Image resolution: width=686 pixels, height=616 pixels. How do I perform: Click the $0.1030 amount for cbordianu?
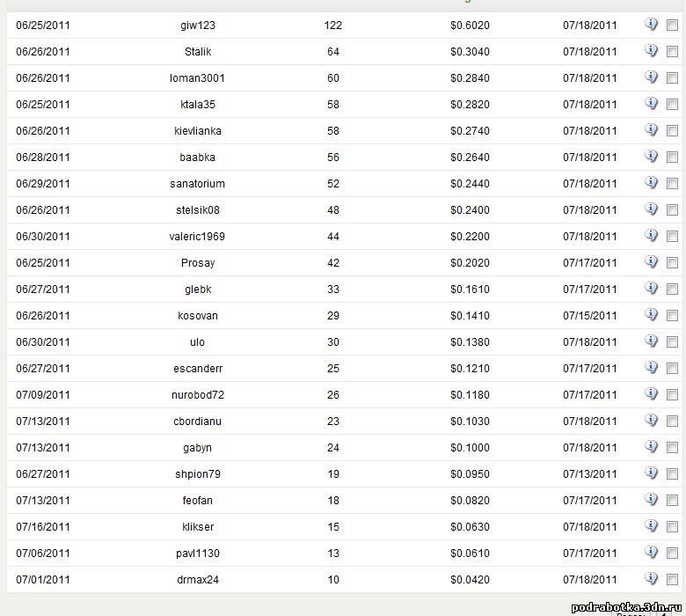(470, 422)
